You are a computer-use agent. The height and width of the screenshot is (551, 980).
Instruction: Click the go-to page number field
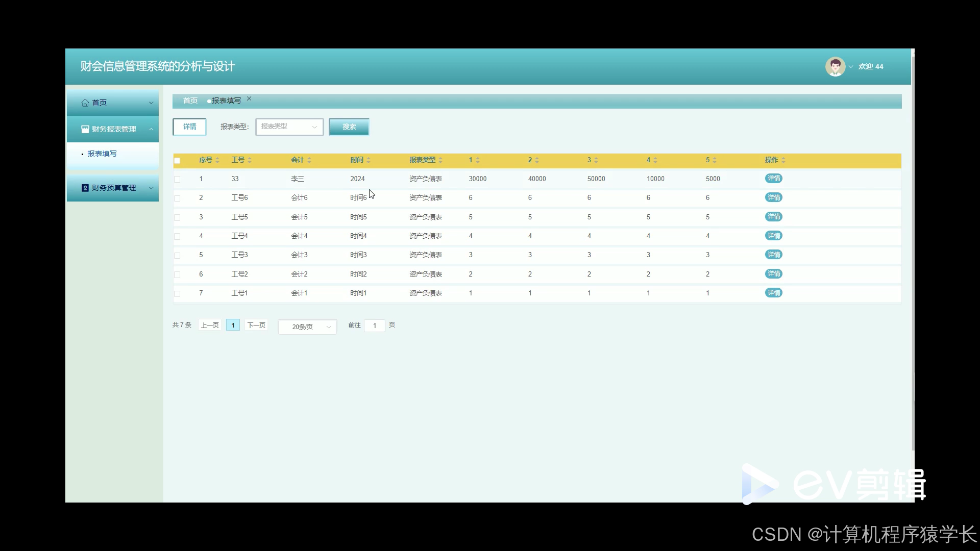click(375, 325)
